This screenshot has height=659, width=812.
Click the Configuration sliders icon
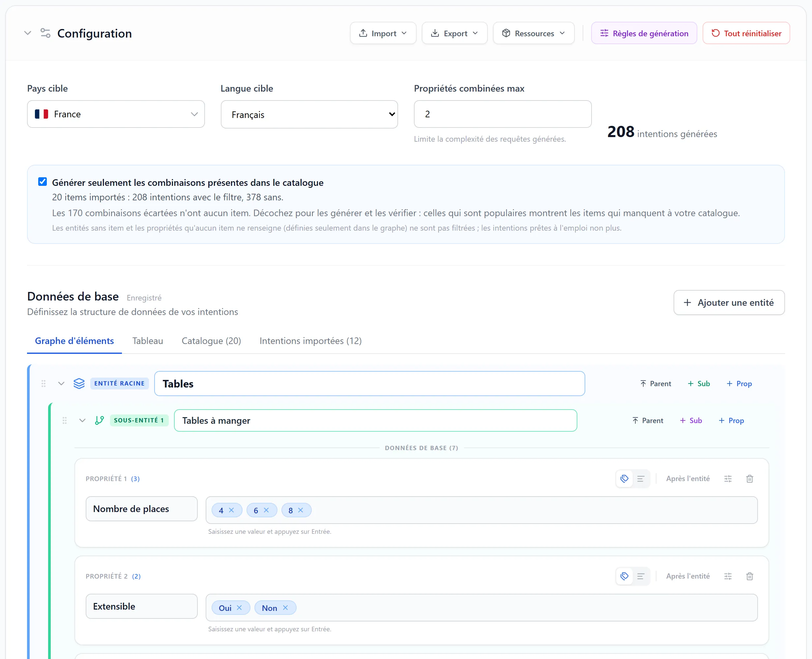[45, 33]
